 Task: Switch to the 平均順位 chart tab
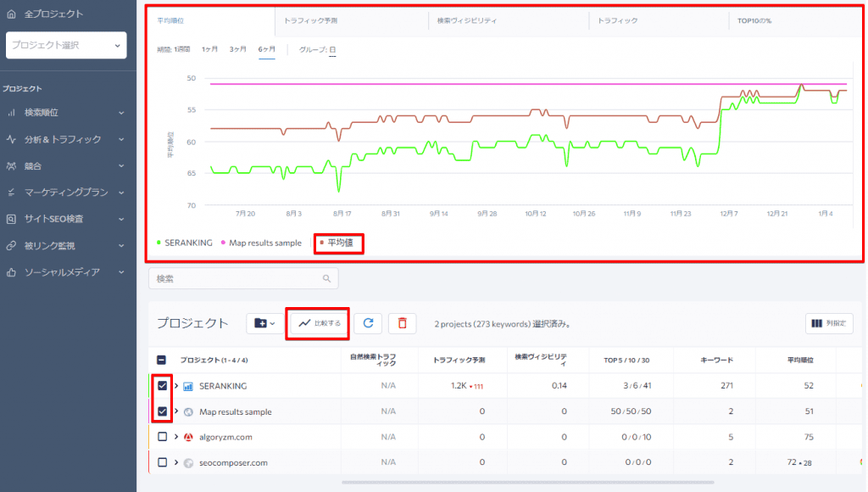[210, 21]
